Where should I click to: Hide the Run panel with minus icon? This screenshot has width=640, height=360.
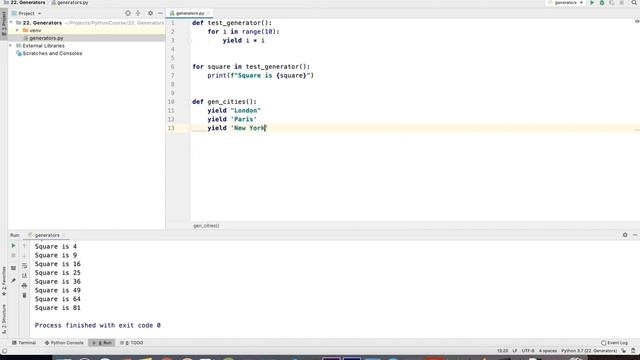[635, 235]
